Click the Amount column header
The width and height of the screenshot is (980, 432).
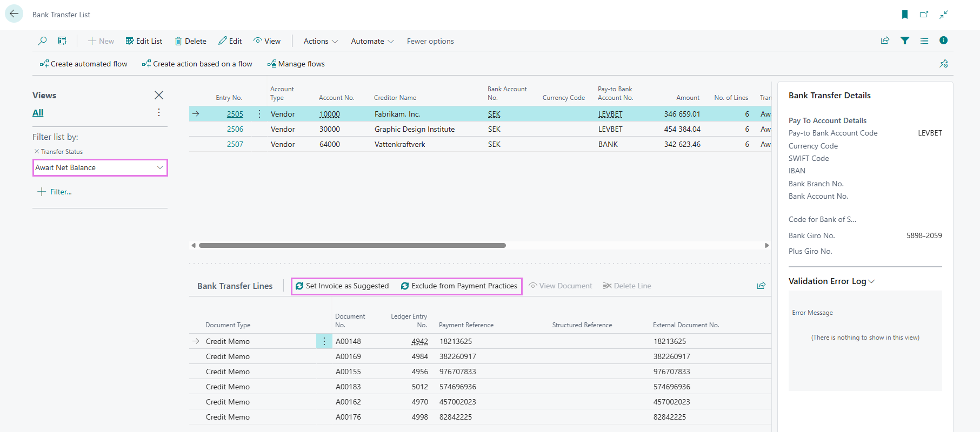click(x=688, y=98)
